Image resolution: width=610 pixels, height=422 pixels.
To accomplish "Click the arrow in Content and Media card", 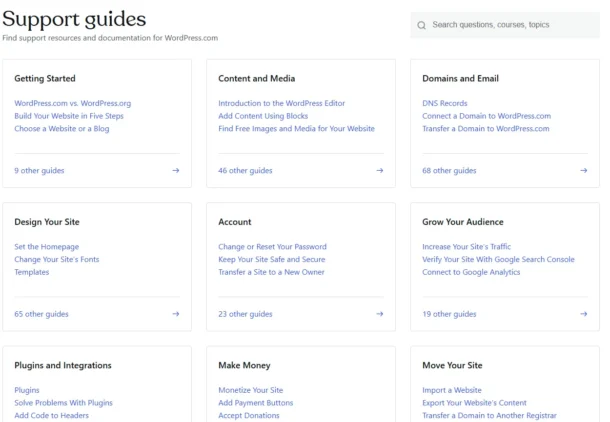I will coord(380,170).
